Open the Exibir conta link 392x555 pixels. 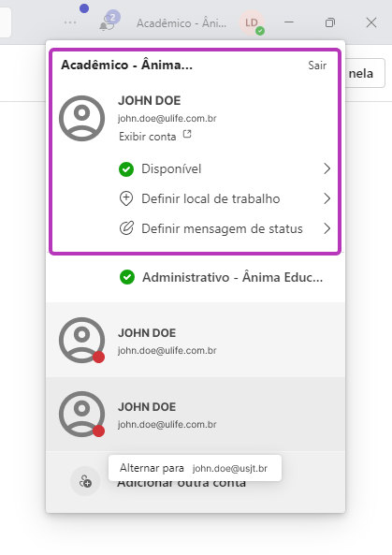[x=148, y=137]
